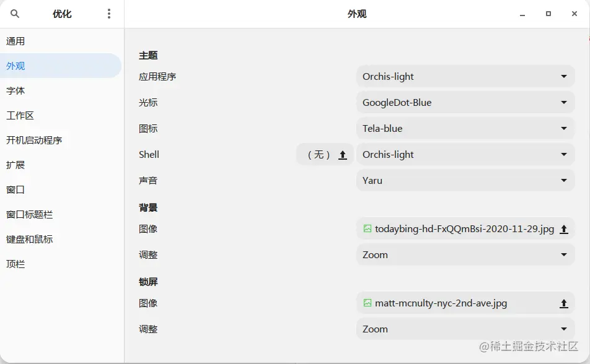Switch to the 扩展 sidebar section
590x364 pixels.
(15, 165)
